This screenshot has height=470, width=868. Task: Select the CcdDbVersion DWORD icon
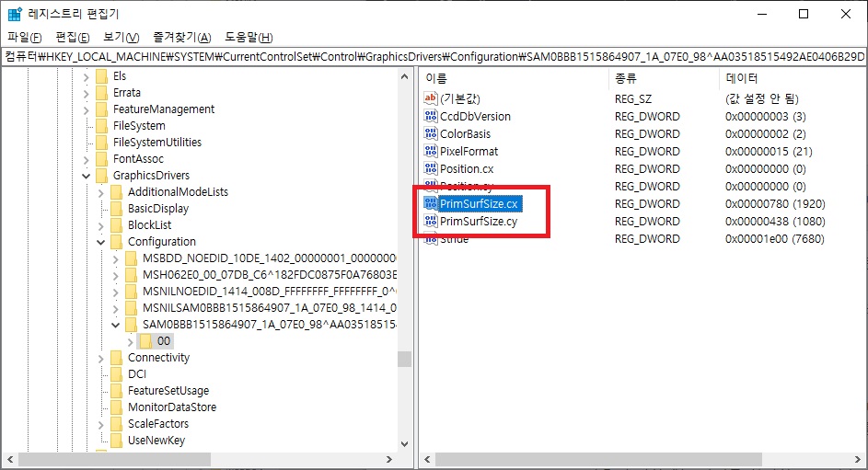tap(430, 116)
